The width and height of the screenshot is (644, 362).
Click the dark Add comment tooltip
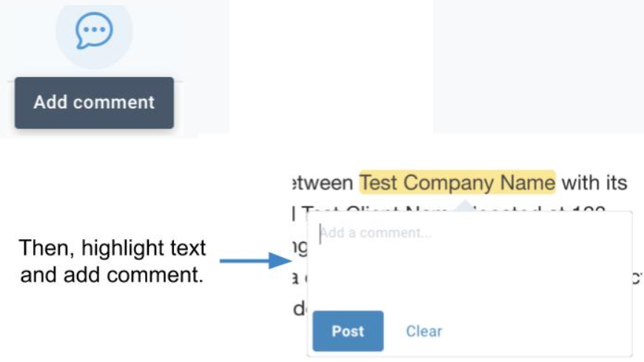pos(94,103)
